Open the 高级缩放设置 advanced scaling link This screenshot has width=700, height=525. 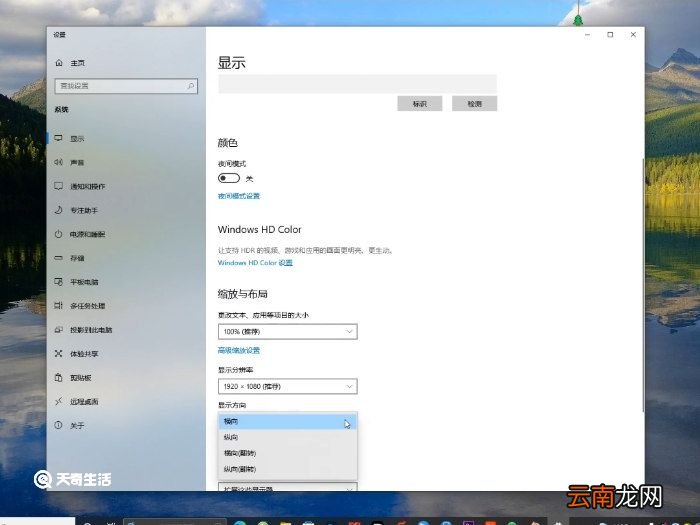pyautogui.click(x=239, y=350)
